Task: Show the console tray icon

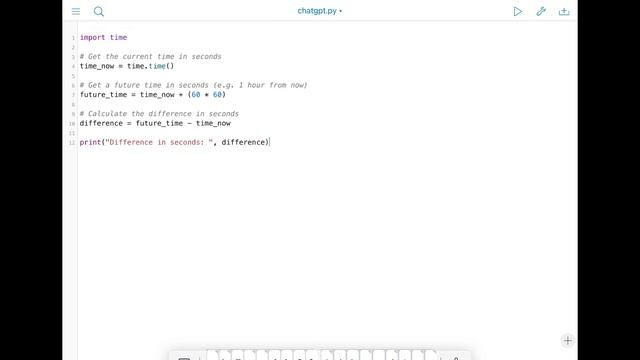Action: (564, 11)
